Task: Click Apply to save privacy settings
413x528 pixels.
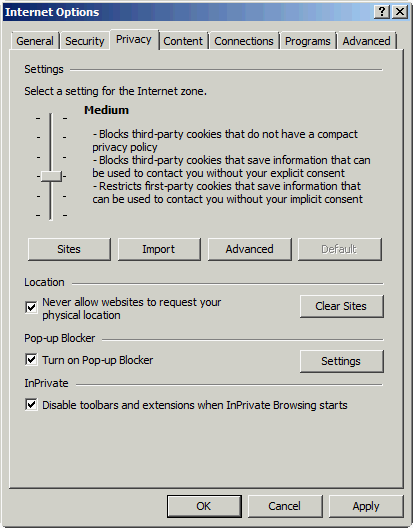Action: (x=366, y=506)
